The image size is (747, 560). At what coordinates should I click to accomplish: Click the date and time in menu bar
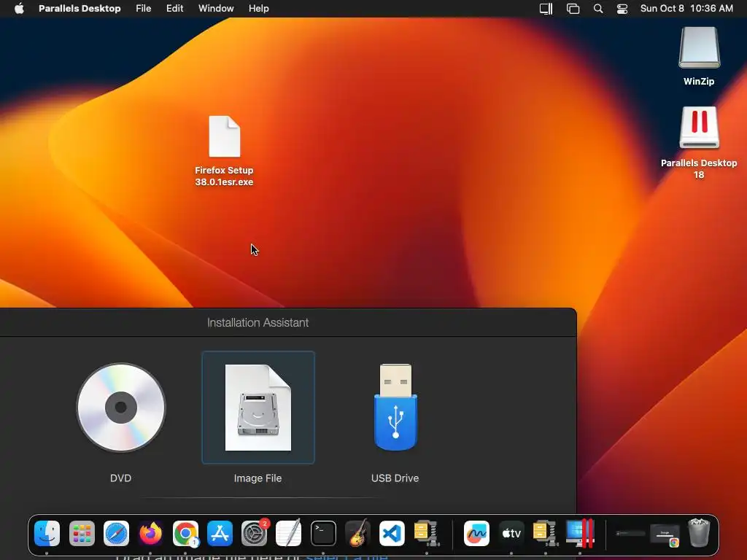coord(686,9)
